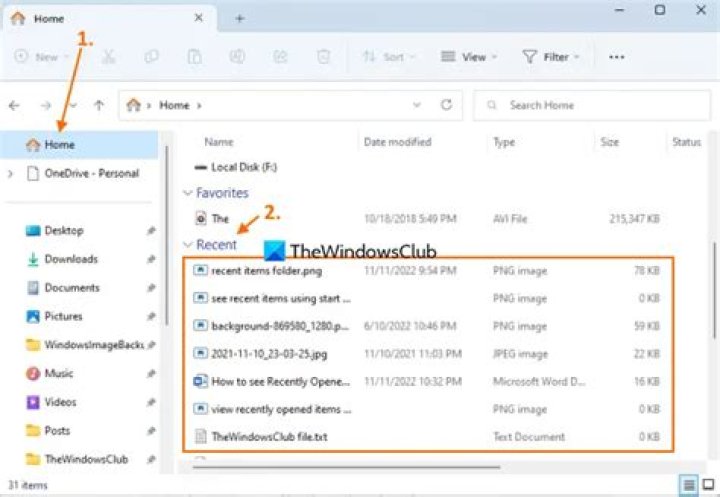The image size is (720, 497).
Task: Select 2021-11-10_23-03-25.jpg file
Action: [427, 354]
